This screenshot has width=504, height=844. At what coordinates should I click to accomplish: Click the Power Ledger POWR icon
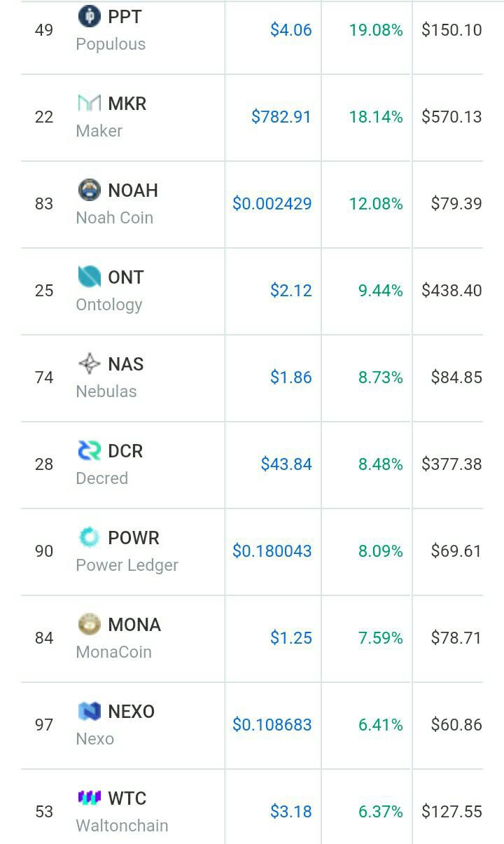90,537
